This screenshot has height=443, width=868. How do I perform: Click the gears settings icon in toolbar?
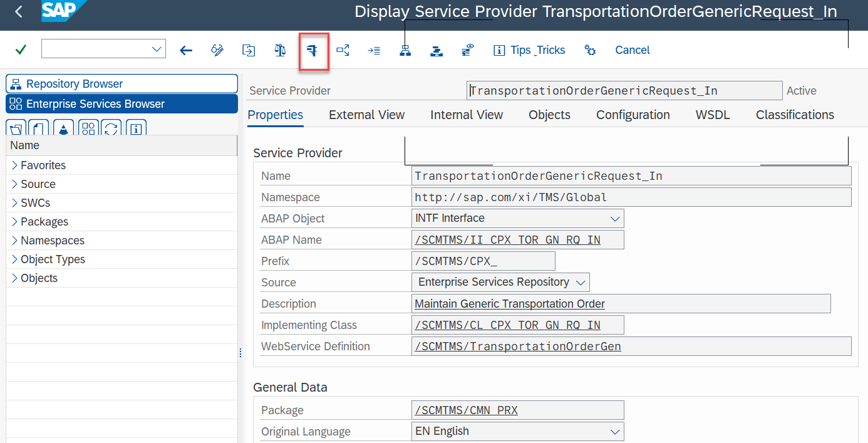pos(590,50)
